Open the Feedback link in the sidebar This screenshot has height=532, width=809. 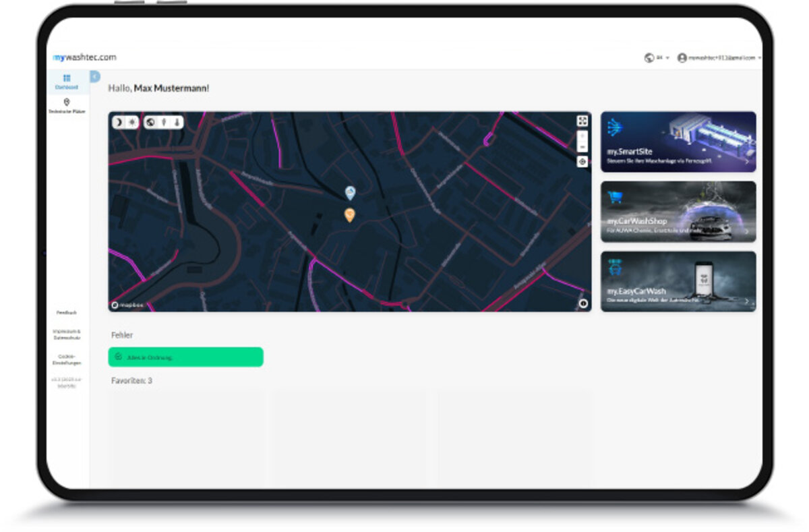point(67,313)
